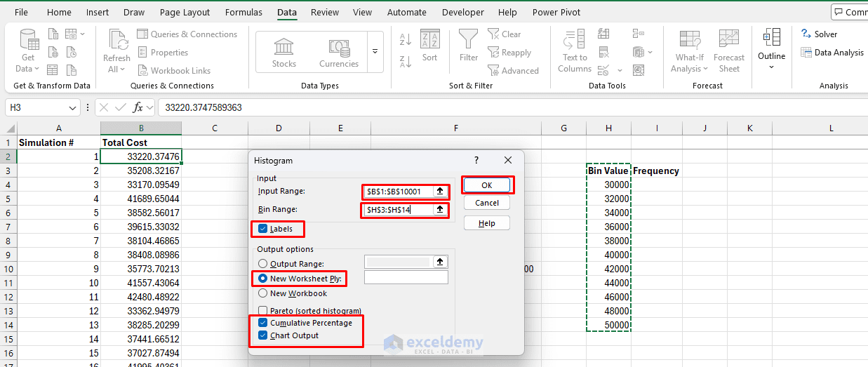868x367 pixels.
Task: Click the New Worksheet Ply text box
Action: [x=406, y=278]
